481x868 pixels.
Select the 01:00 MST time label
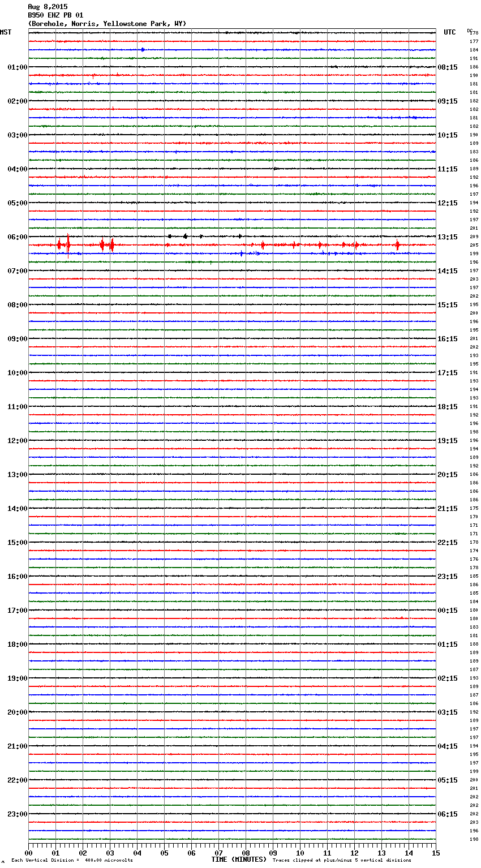pyautogui.click(x=18, y=67)
